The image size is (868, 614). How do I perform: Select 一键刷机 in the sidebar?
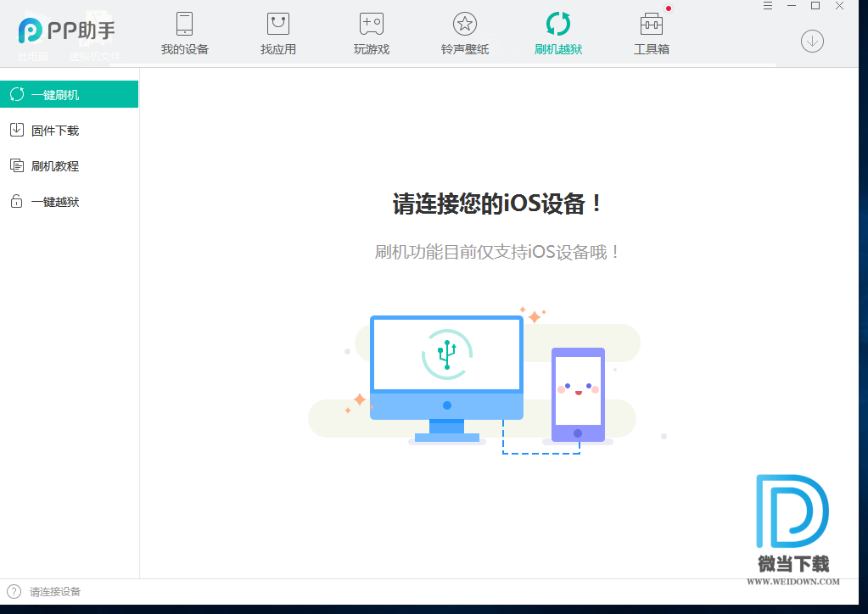coord(69,94)
